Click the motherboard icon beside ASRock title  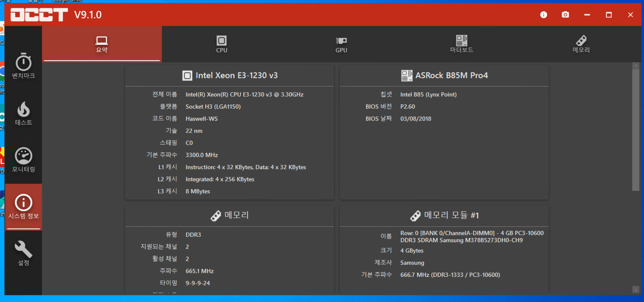(x=407, y=76)
